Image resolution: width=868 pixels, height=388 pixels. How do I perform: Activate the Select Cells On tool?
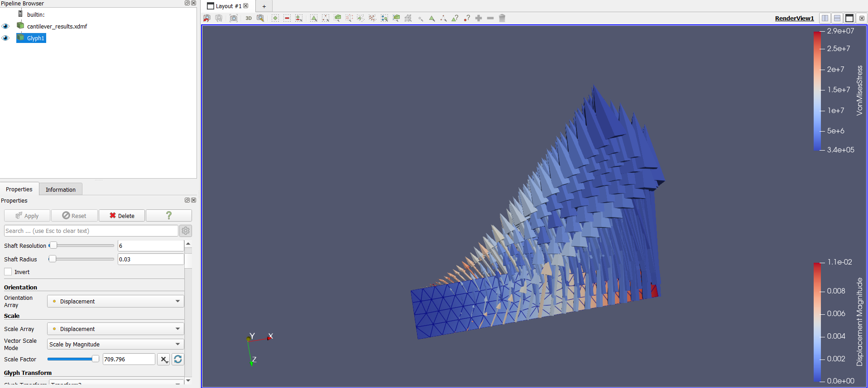pos(314,18)
